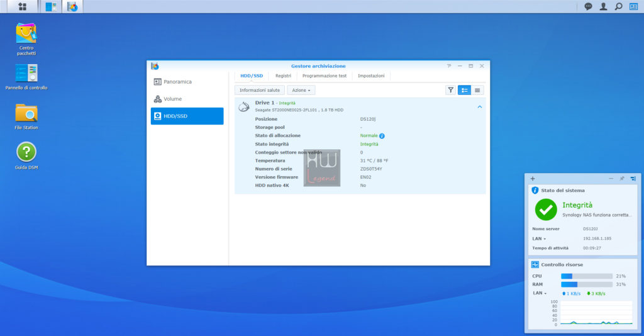
Task: Click Stato del sistema info icon
Action: click(535, 190)
